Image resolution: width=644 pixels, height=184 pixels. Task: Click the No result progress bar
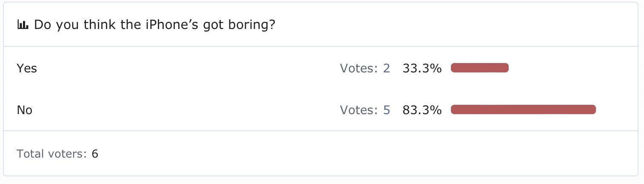coord(523,110)
